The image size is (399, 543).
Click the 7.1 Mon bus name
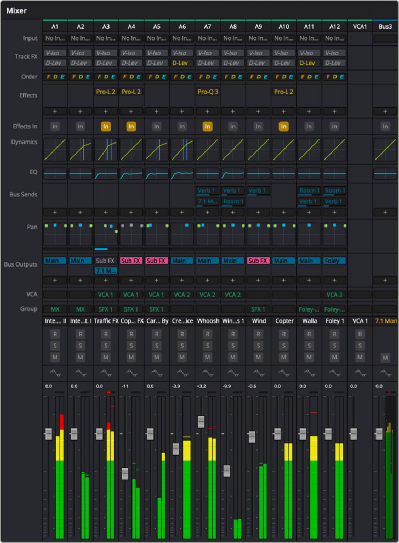(385, 321)
